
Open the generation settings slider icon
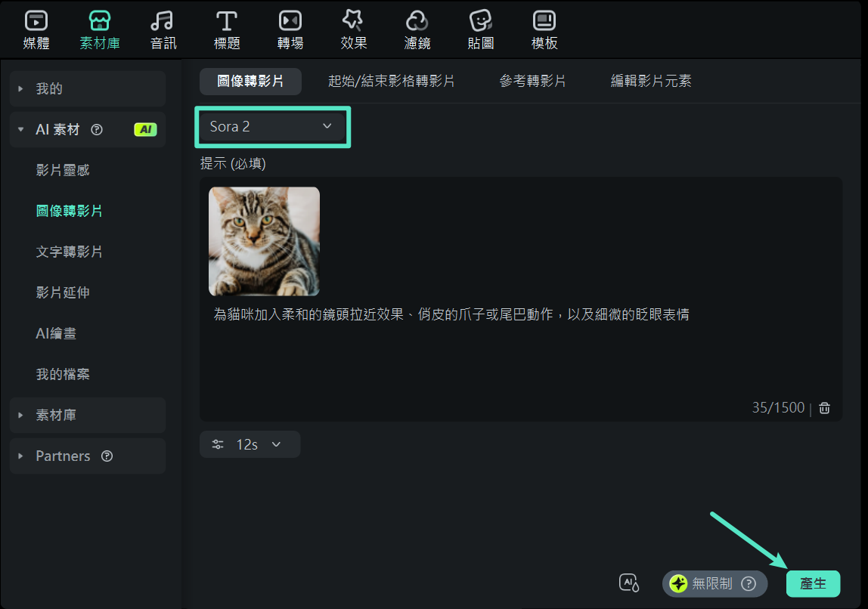pos(218,444)
